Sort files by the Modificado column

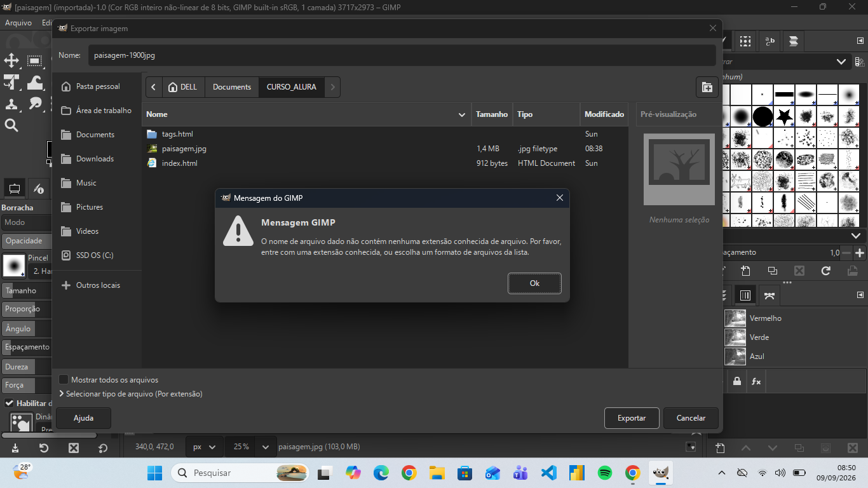coord(604,114)
